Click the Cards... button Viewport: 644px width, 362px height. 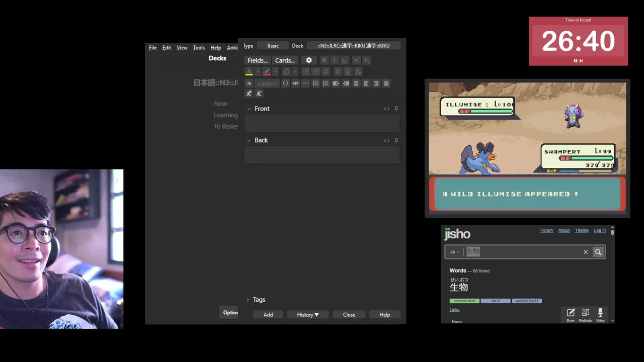(285, 60)
